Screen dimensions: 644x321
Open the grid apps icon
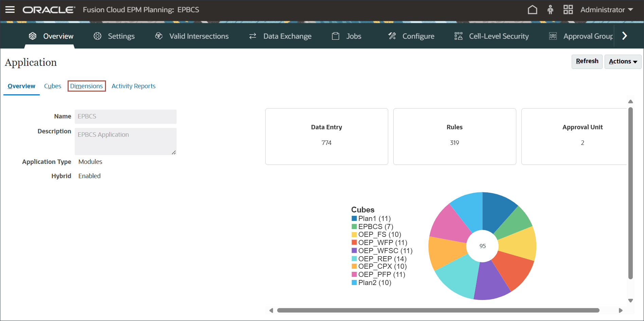(568, 10)
